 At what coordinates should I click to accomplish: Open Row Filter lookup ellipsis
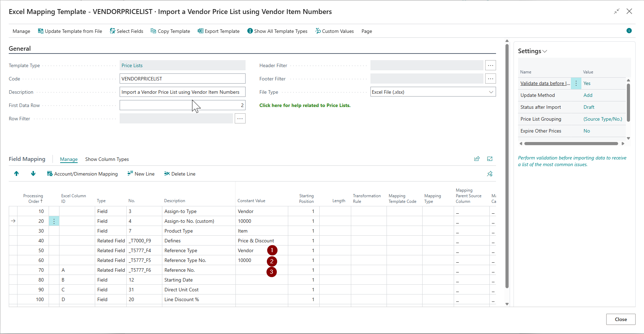tap(240, 119)
